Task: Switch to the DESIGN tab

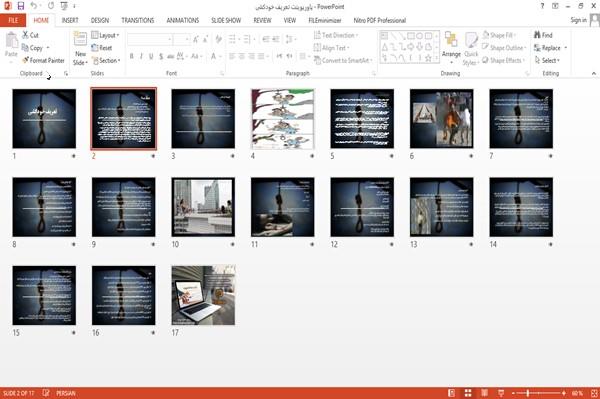Action: (99, 20)
